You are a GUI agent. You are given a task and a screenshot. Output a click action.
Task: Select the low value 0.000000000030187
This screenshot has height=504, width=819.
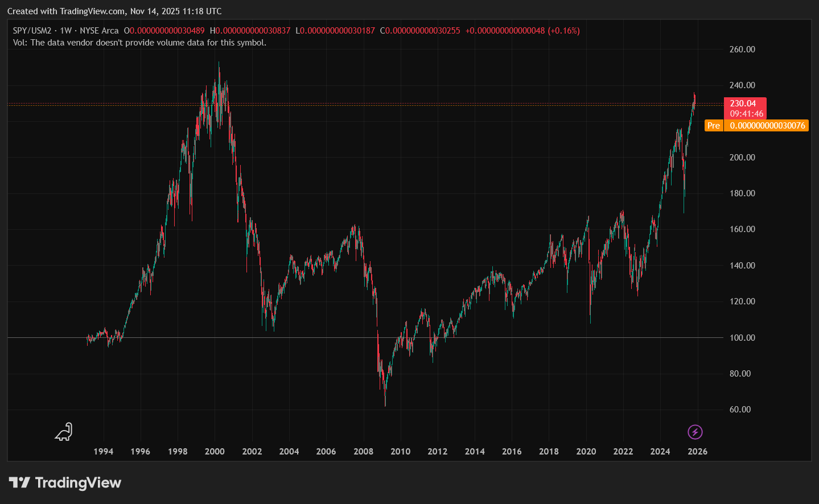point(338,31)
